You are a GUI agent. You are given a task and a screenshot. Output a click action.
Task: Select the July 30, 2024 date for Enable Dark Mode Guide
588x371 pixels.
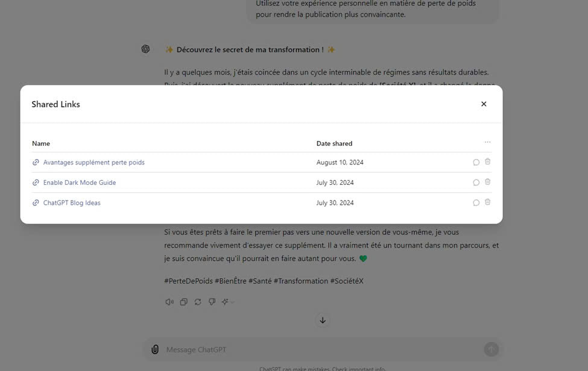335,182
